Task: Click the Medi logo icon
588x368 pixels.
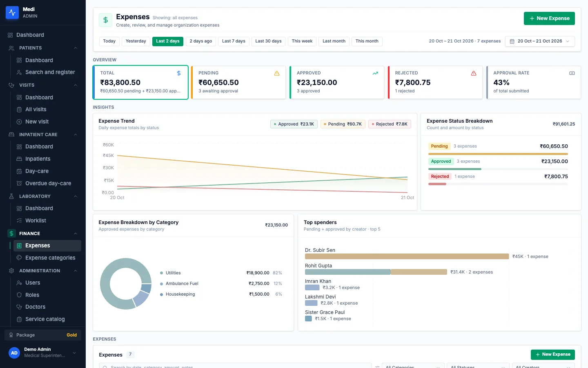Action: [12, 13]
